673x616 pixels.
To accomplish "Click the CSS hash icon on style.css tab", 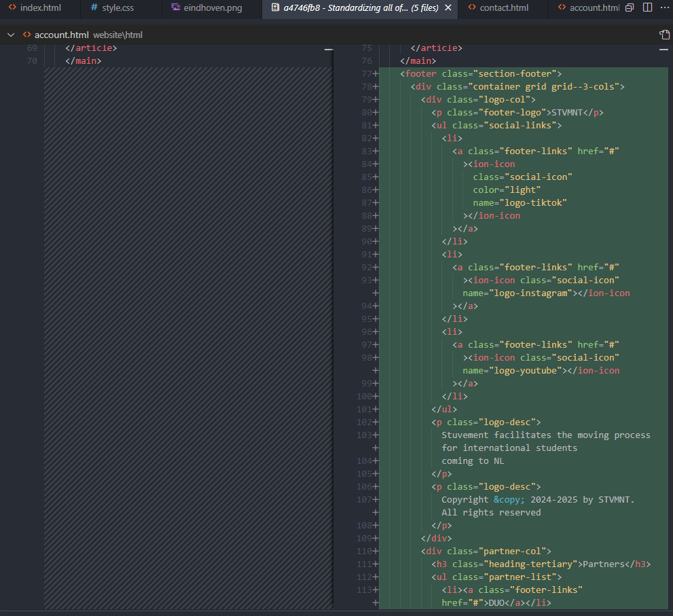I will point(94,8).
